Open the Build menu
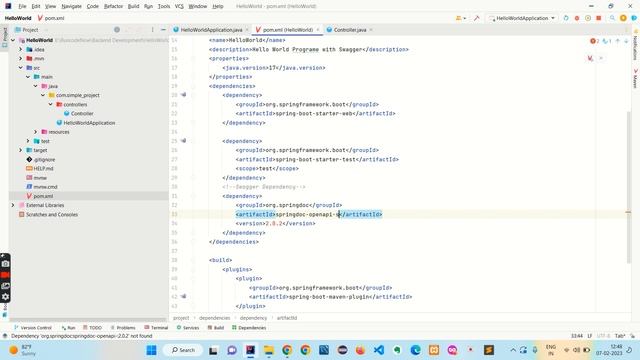Viewport: 640px width, 360px height. pyautogui.click(x=133, y=6)
